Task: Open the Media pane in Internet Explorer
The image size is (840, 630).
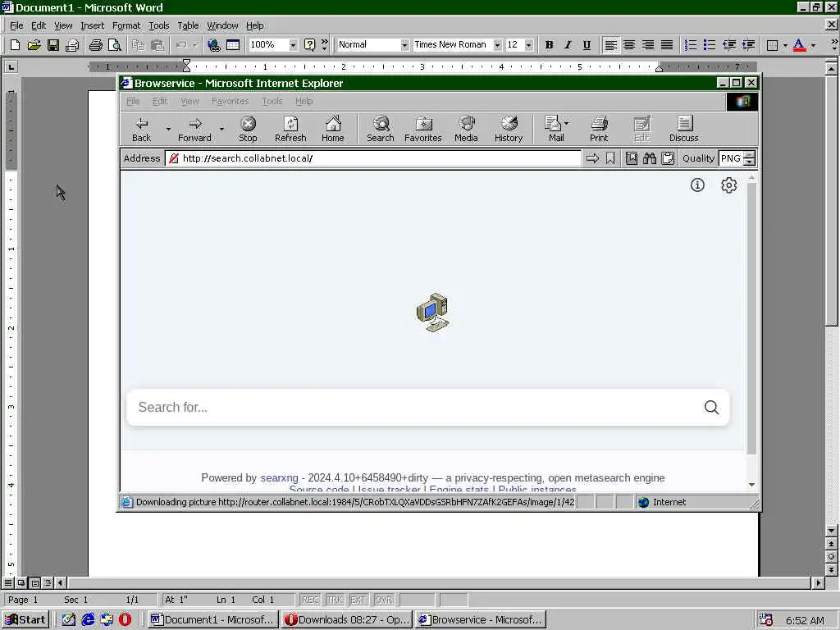Action: tap(466, 130)
